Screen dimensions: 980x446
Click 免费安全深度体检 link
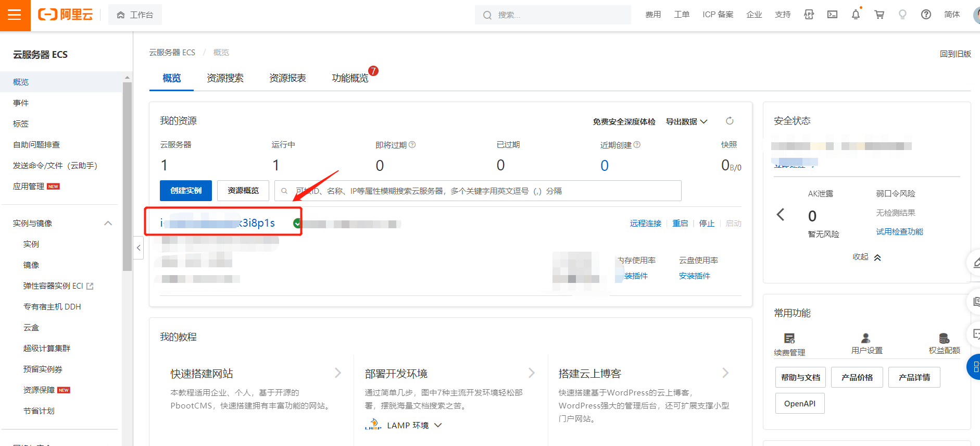[x=624, y=121]
